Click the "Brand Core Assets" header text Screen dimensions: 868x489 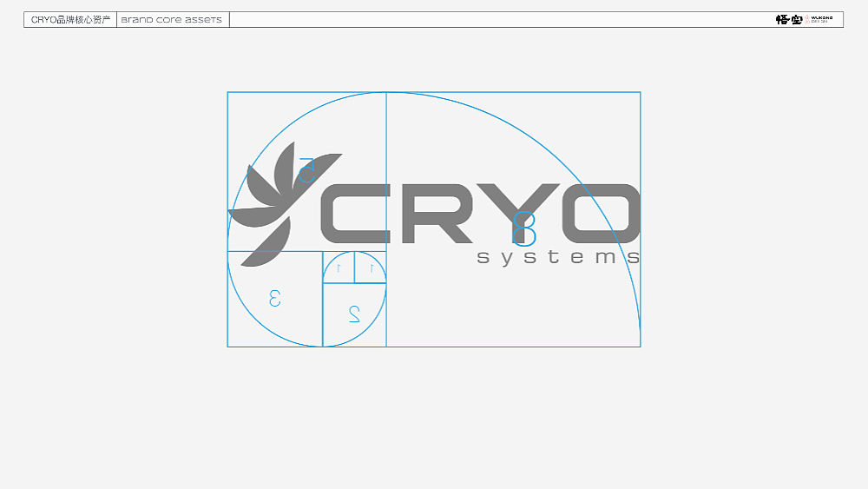point(171,19)
